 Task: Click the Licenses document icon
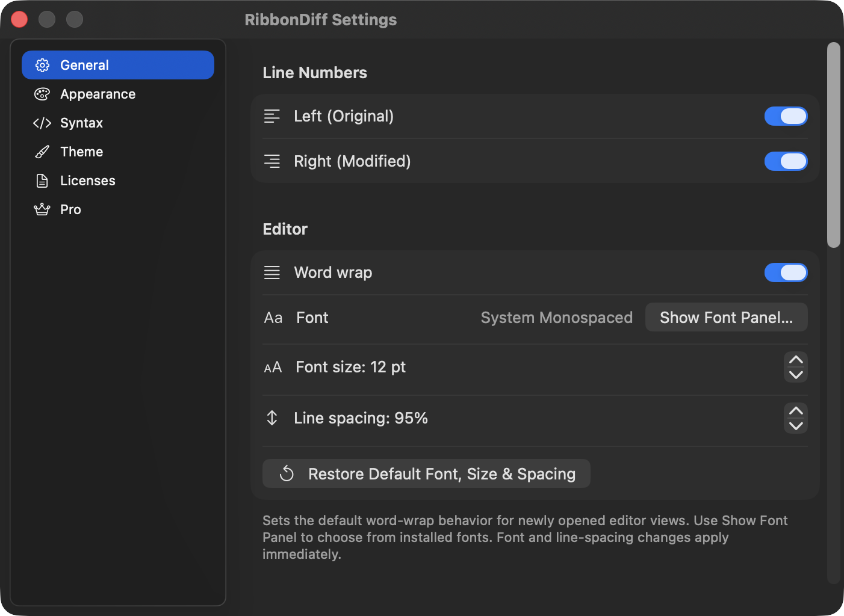42,180
